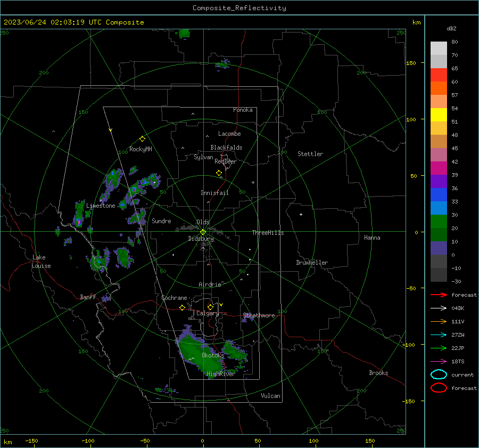Click the Calgary city label
Image resolution: width=479 pixels, height=448 pixels.
tap(208, 313)
